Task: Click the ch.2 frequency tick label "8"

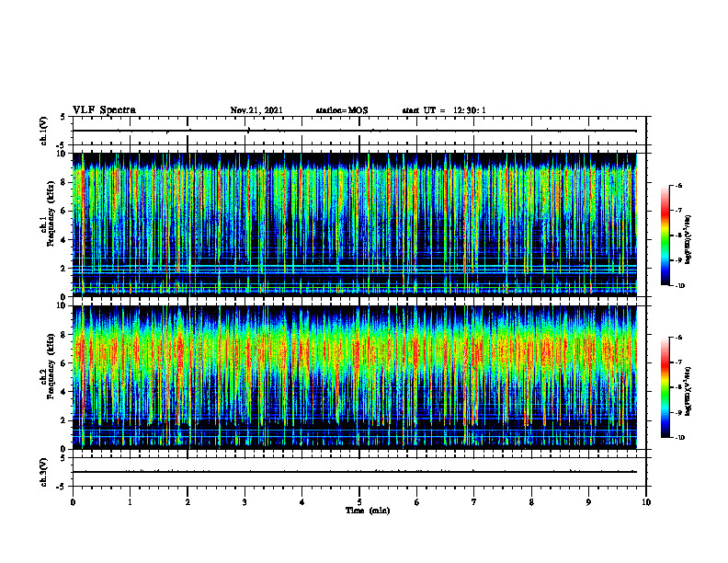Action: pyautogui.click(x=64, y=335)
